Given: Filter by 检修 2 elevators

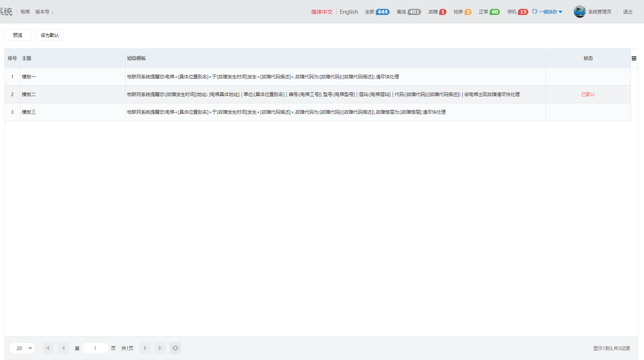Looking at the screenshot, I should point(462,12).
